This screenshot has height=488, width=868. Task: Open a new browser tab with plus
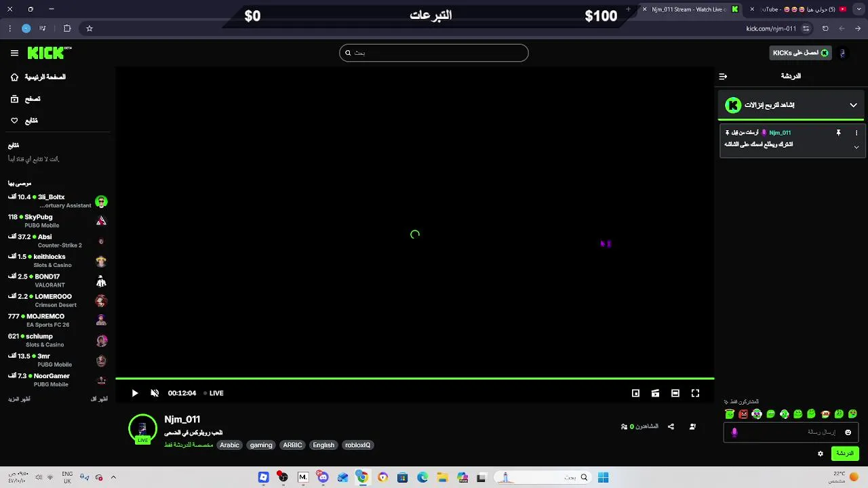click(628, 9)
